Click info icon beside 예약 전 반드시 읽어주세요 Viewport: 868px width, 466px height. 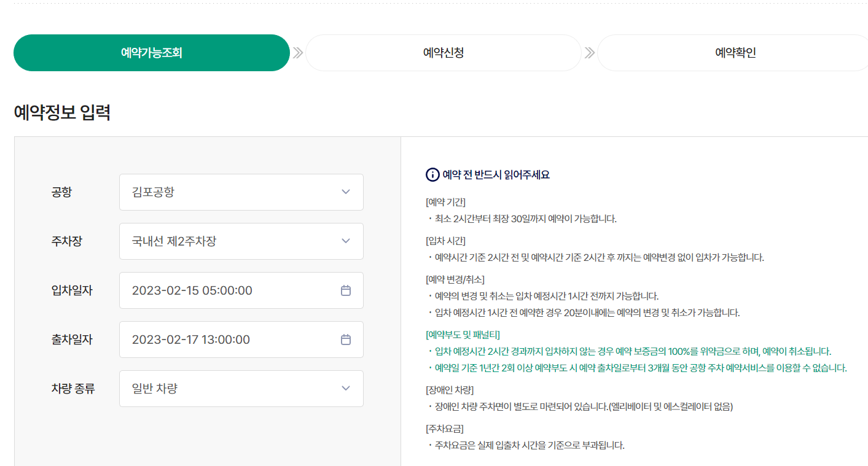[432, 175]
